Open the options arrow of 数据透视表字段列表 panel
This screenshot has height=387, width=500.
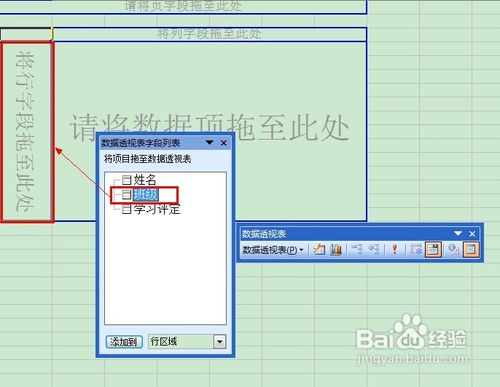point(209,143)
